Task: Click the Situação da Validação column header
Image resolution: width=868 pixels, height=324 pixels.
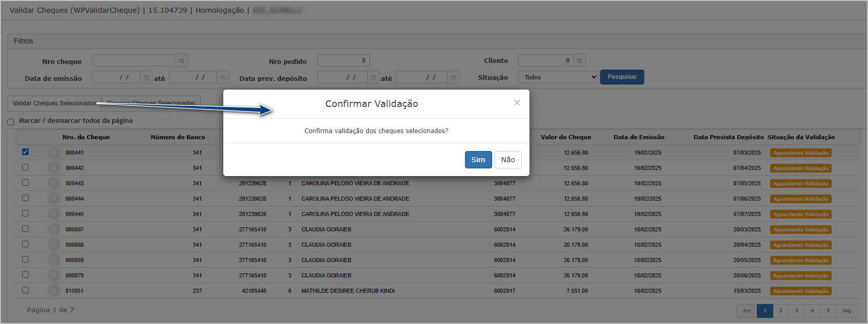Action: (801, 137)
